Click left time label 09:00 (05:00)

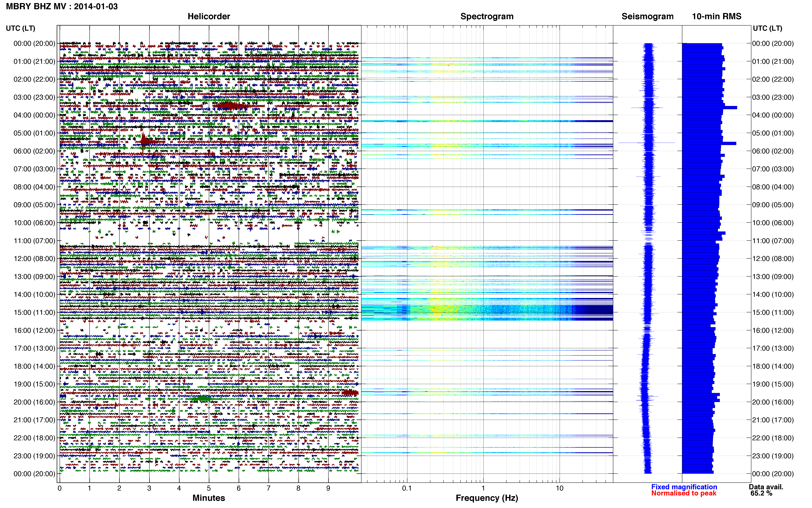[34, 205]
